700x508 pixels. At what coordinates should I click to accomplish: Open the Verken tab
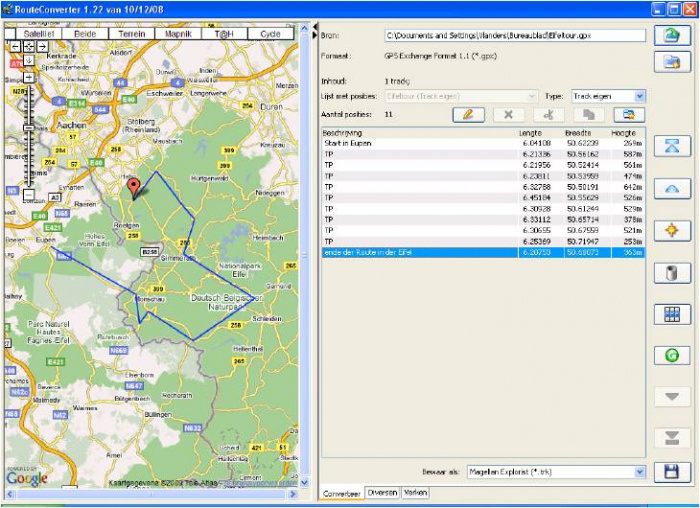click(415, 492)
